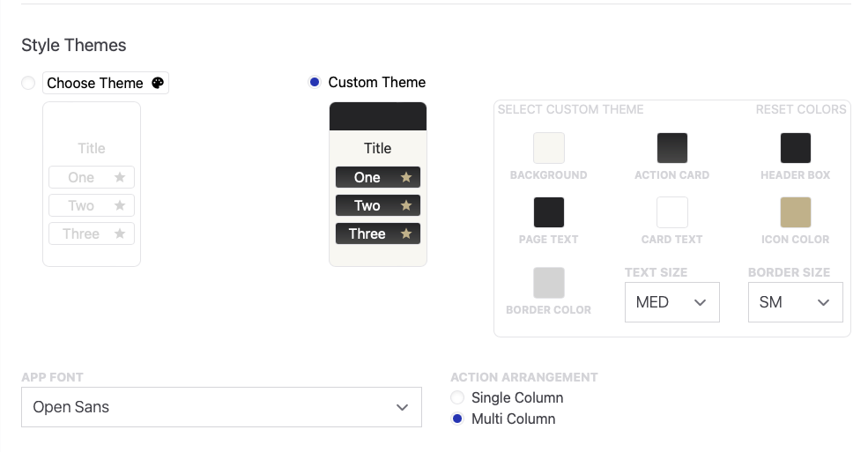Click the star icon on the dark Three card
The width and height of the screenshot is (868, 452).
click(406, 233)
